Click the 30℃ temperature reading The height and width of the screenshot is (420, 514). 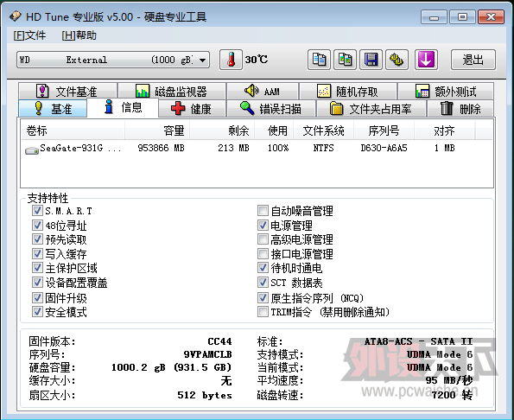click(x=257, y=60)
